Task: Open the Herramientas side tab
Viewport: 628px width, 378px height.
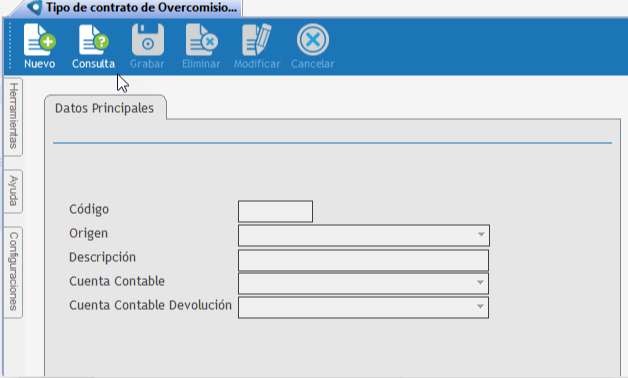Action: coord(13,116)
